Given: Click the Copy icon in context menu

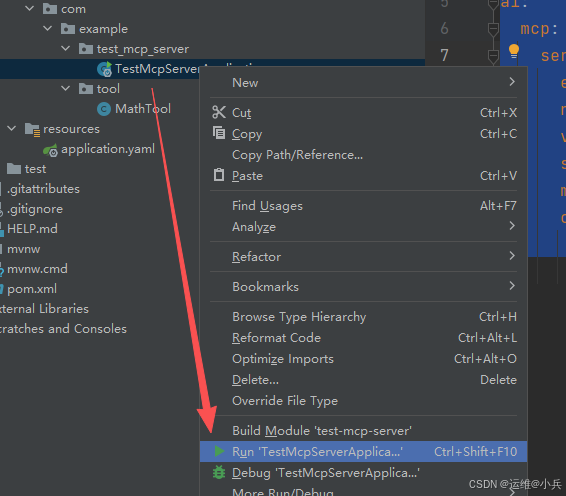Looking at the screenshot, I should point(219,133).
